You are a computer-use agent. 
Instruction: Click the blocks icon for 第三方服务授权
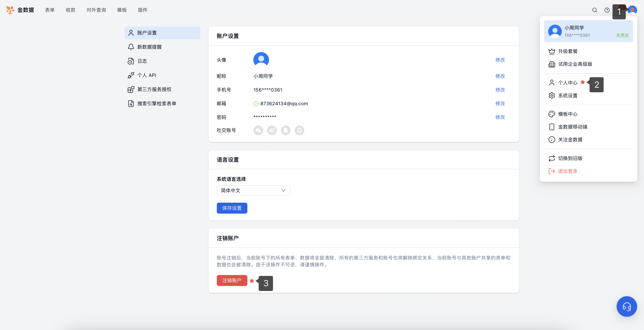[131, 89]
